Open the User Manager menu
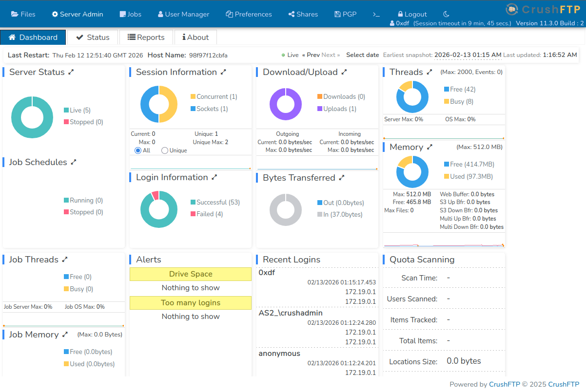This screenshot has width=586, height=392. [183, 14]
